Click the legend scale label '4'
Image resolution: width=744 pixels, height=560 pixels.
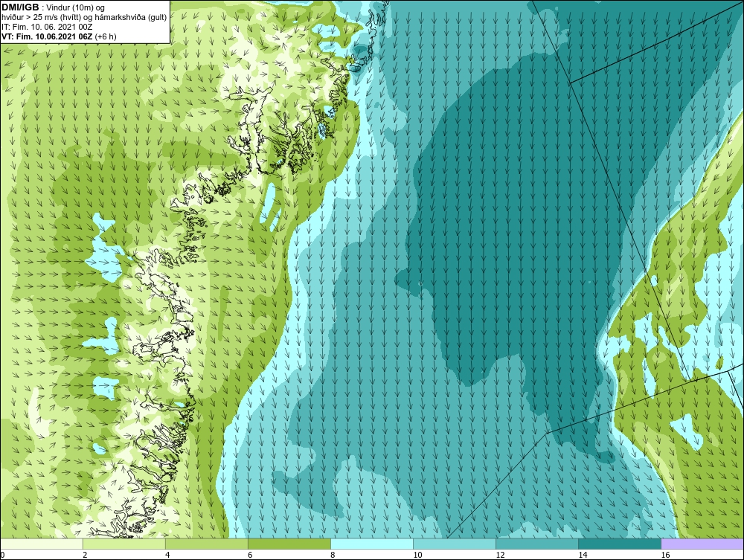click(167, 555)
